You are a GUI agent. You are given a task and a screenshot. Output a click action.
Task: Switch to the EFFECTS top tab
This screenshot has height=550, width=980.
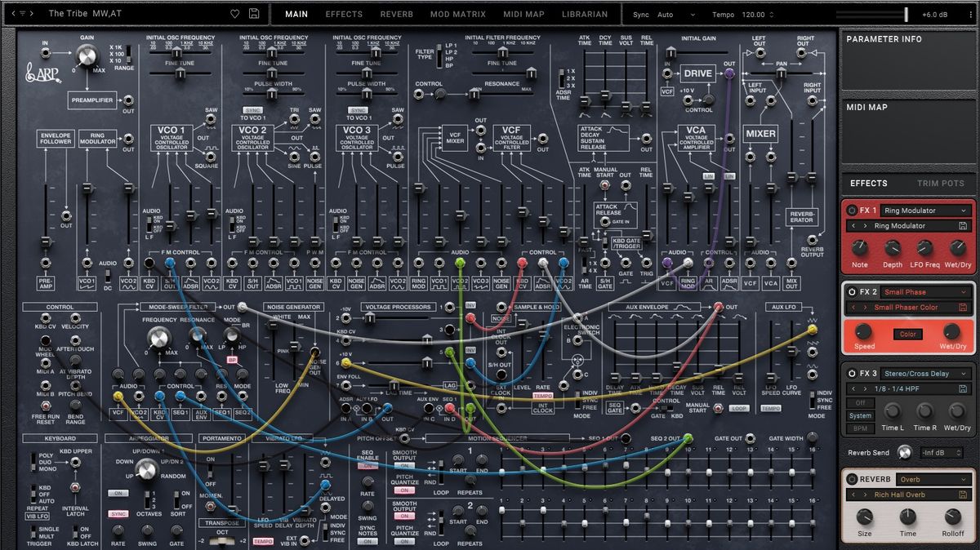(344, 15)
